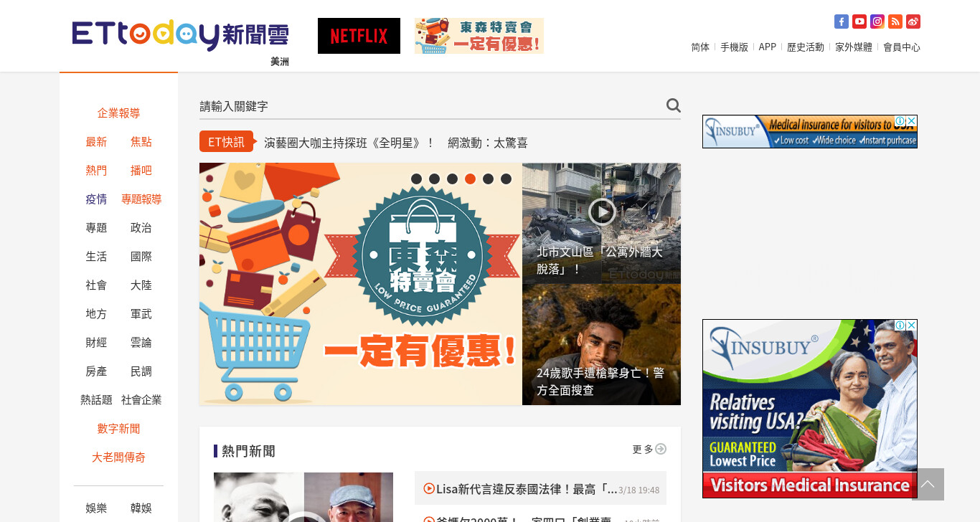Open AdChoices info on top INSUBUY ad

[x=900, y=121]
